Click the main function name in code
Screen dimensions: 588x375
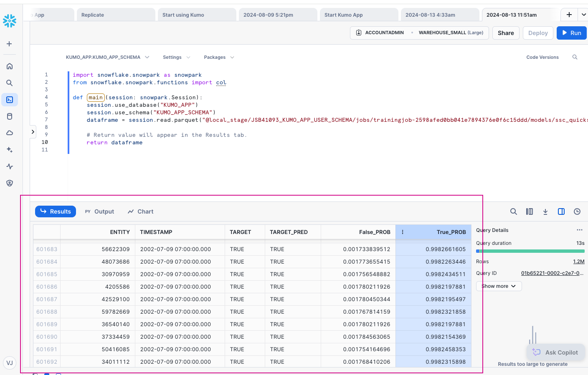[96, 98]
